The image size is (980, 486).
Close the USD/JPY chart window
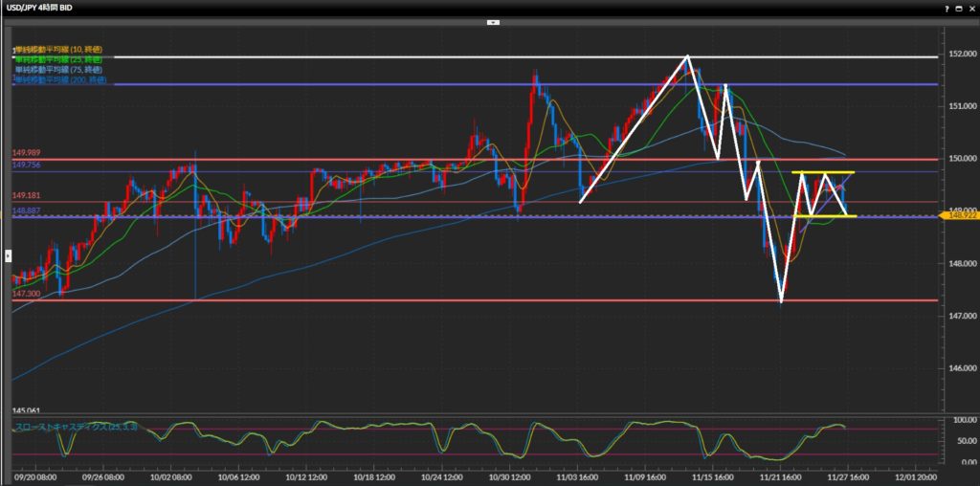click(970, 7)
